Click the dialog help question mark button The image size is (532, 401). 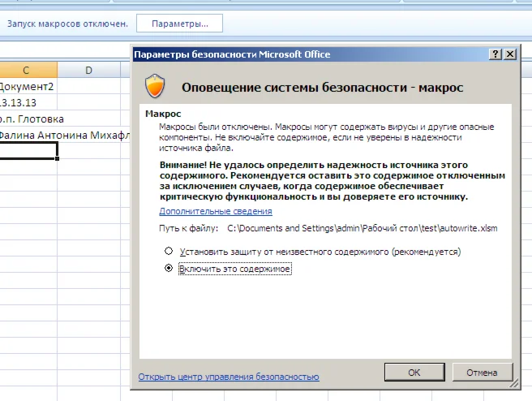496,54
